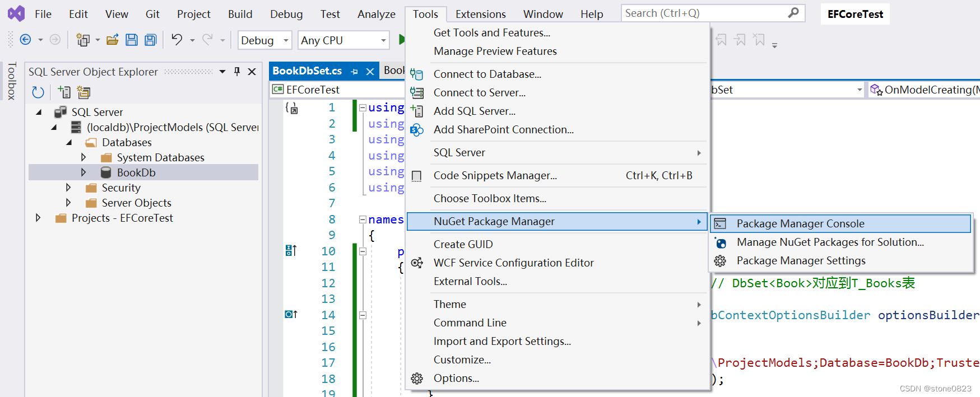Click the Save icon in toolbar
The height and width of the screenshot is (397, 980).
(x=132, y=40)
